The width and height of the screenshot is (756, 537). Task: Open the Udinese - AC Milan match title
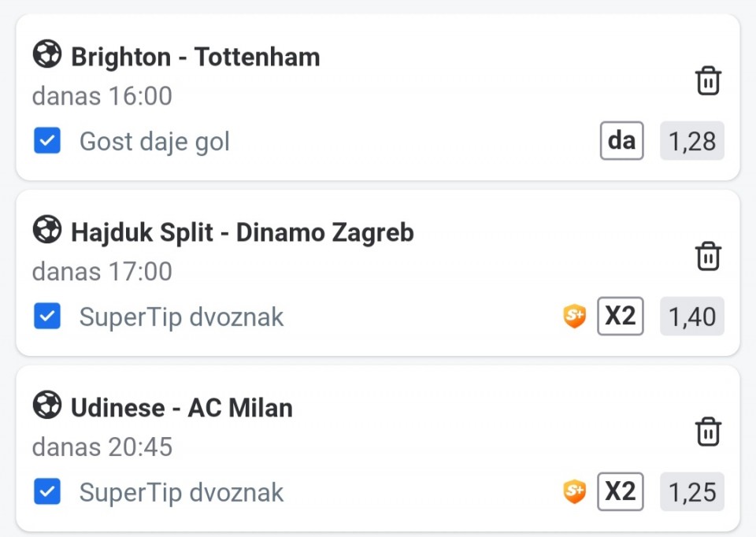(x=181, y=408)
